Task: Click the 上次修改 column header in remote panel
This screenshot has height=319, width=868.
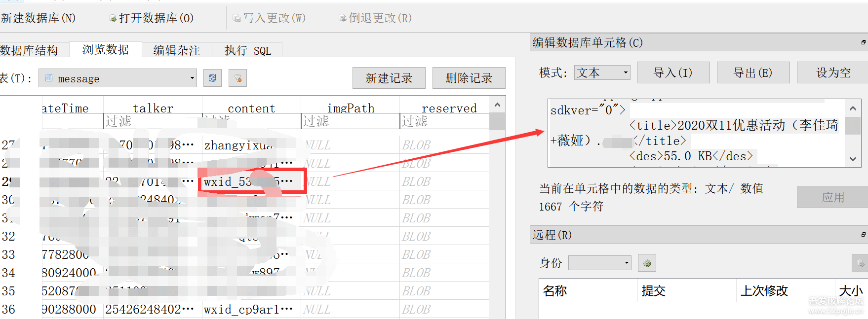Action: (786, 291)
